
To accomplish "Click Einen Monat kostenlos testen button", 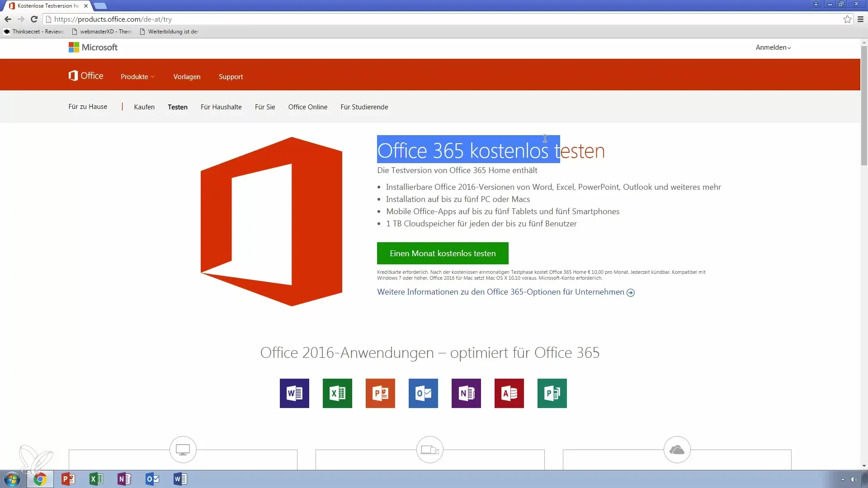I will pyautogui.click(x=443, y=253).
